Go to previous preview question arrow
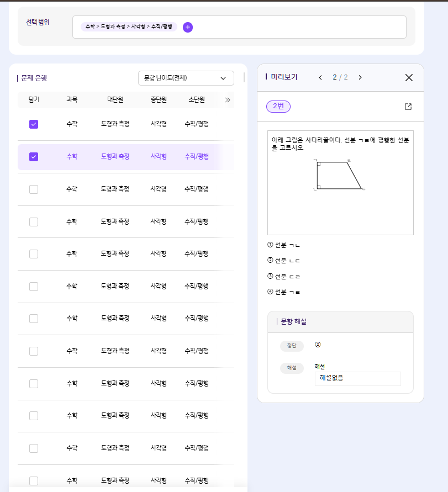The image size is (448, 492). (320, 77)
